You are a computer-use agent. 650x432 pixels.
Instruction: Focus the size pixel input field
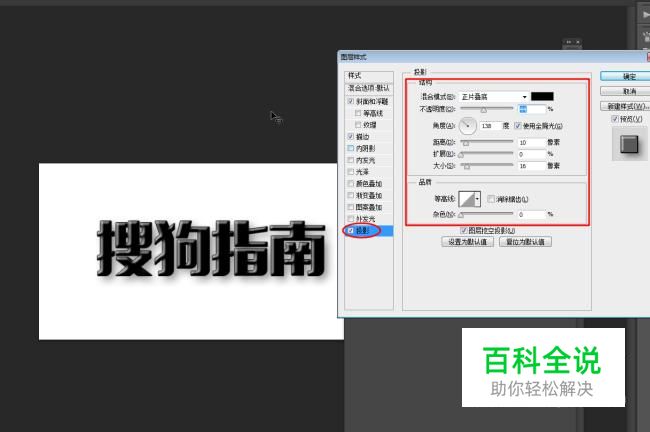pos(532,166)
